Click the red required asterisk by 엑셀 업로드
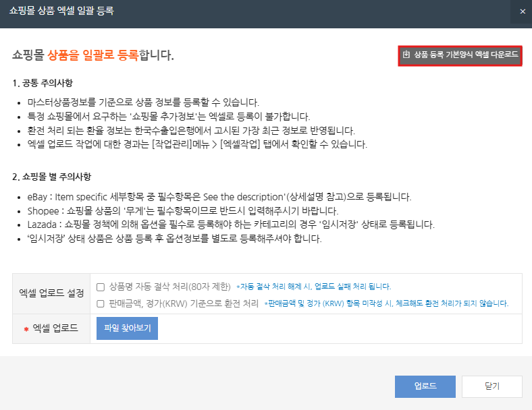 pyautogui.click(x=26, y=329)
